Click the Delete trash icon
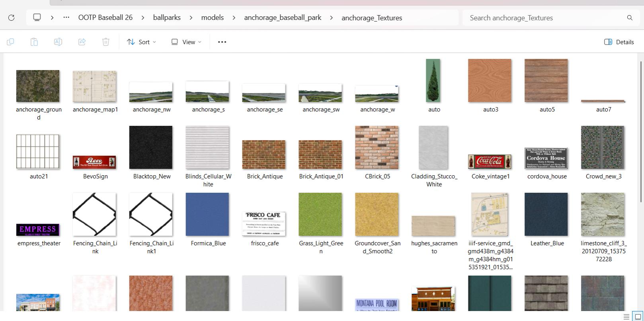This screenshot has width=644, height=321. coord(106,42)
